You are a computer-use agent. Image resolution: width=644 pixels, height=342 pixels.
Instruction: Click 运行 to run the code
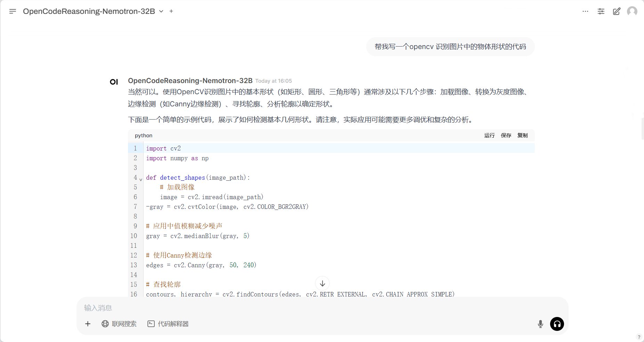point(489,136)
